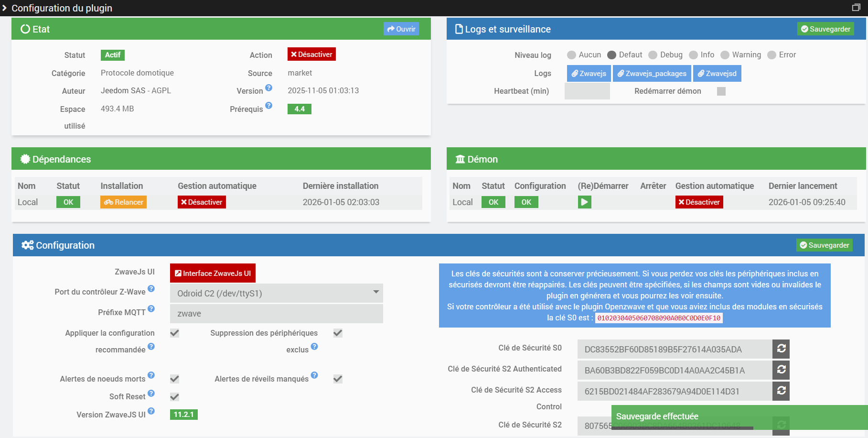
Task: Click help icon beside Alertes de noeuds morts
Action: click(x=151, y=375)
